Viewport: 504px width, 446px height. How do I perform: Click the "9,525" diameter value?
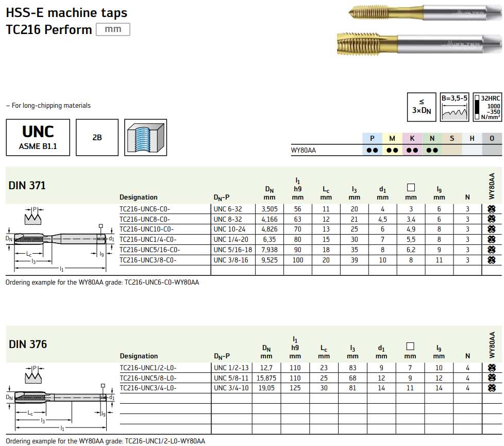pyautogui.click(x=270, y=260)
